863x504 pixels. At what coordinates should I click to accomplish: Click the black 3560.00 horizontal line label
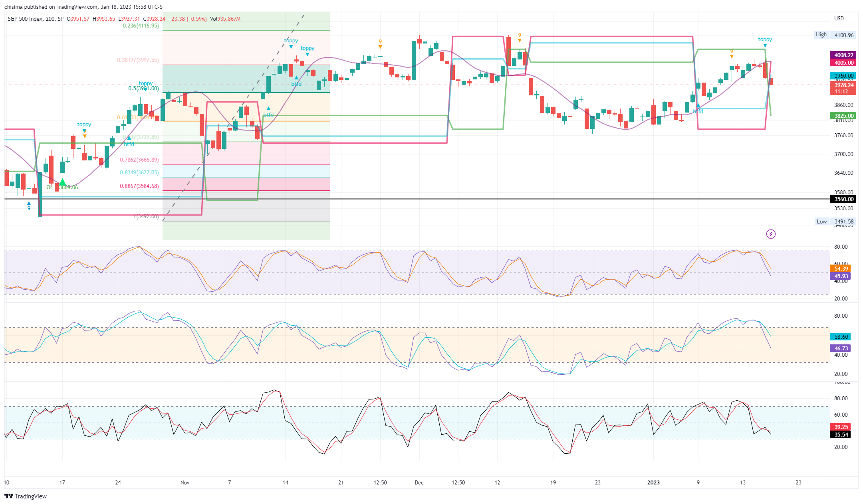(x=843, y=199)
